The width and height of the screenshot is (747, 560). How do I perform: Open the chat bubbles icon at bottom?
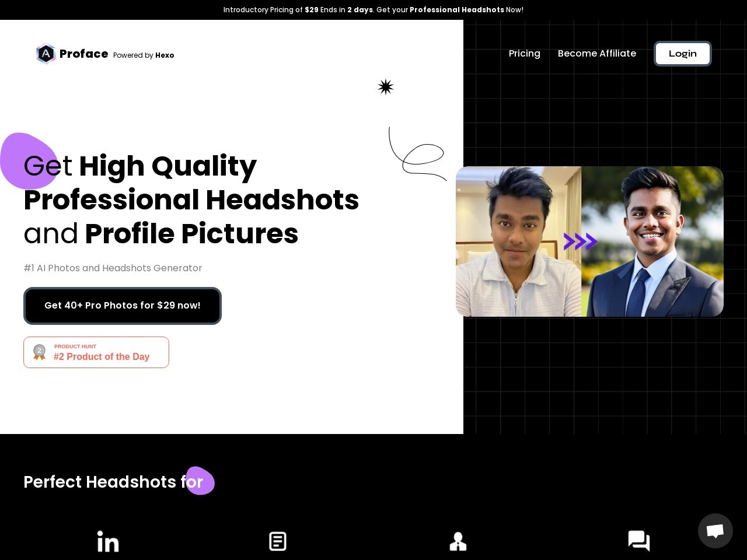[638, 541]
